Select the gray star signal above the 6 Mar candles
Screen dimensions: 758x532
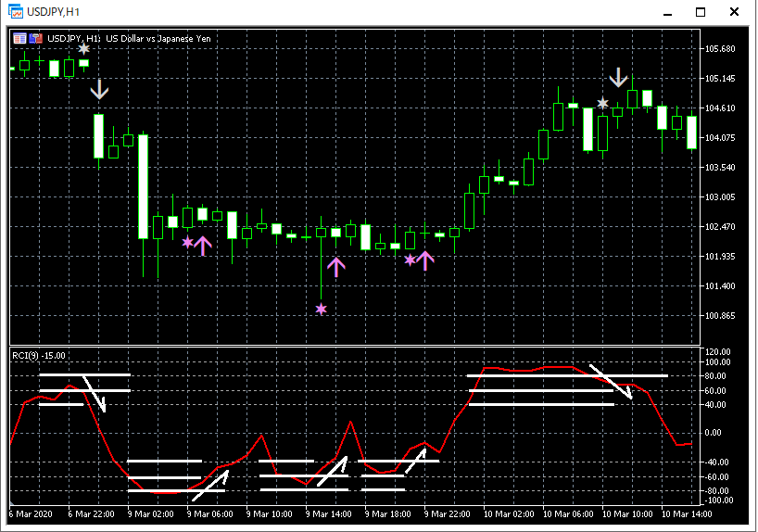click(84, 49)
